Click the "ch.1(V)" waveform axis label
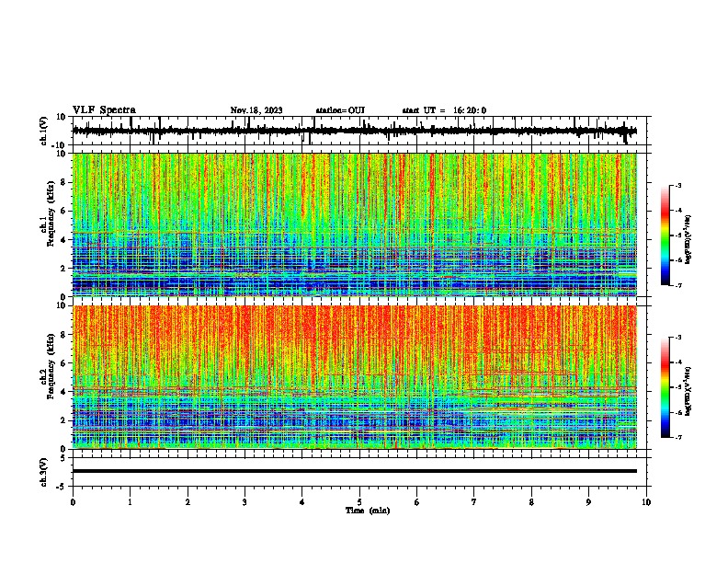728x563 pixels. (44, 131)
